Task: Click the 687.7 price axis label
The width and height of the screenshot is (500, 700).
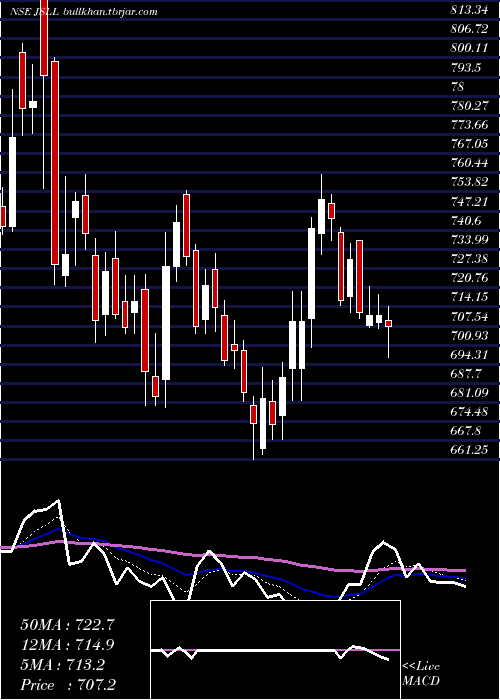Action: 466,374
